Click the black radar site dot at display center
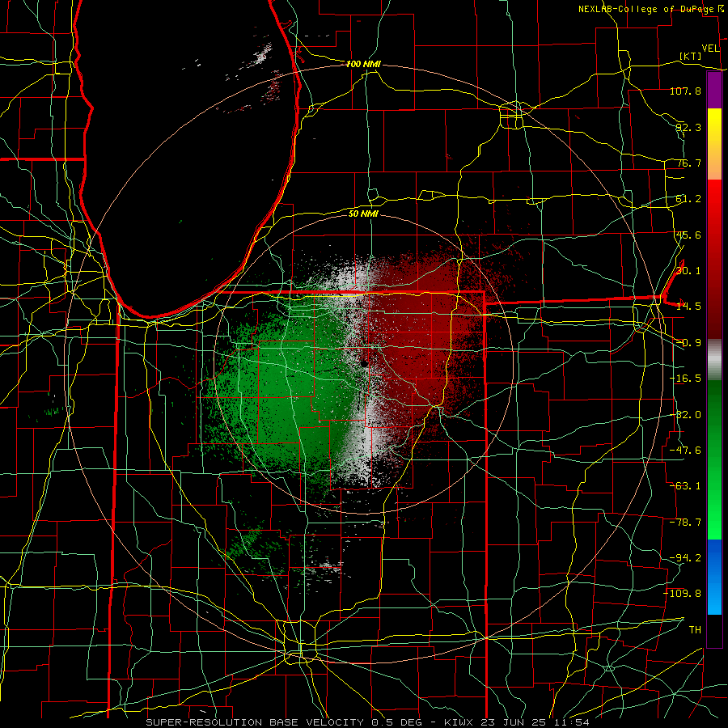 tap(364, 363)
